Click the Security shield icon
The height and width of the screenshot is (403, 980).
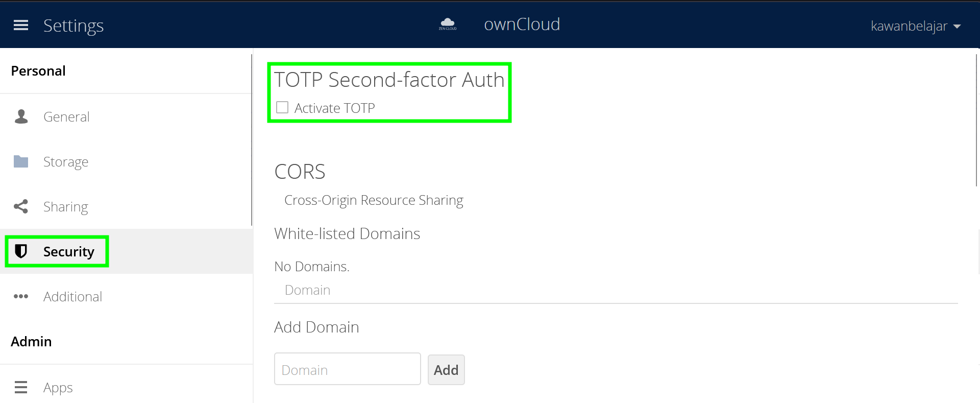pos(21,251)
